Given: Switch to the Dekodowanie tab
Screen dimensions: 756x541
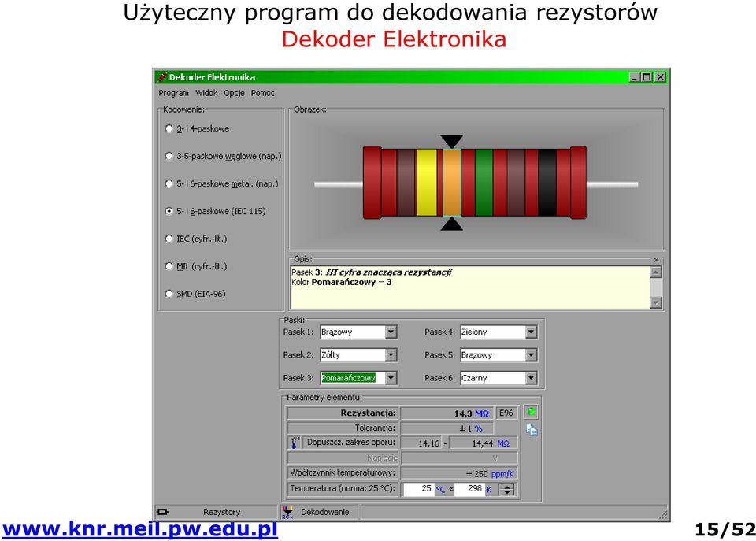Looking at the screenshot, I should coord(319,512).
